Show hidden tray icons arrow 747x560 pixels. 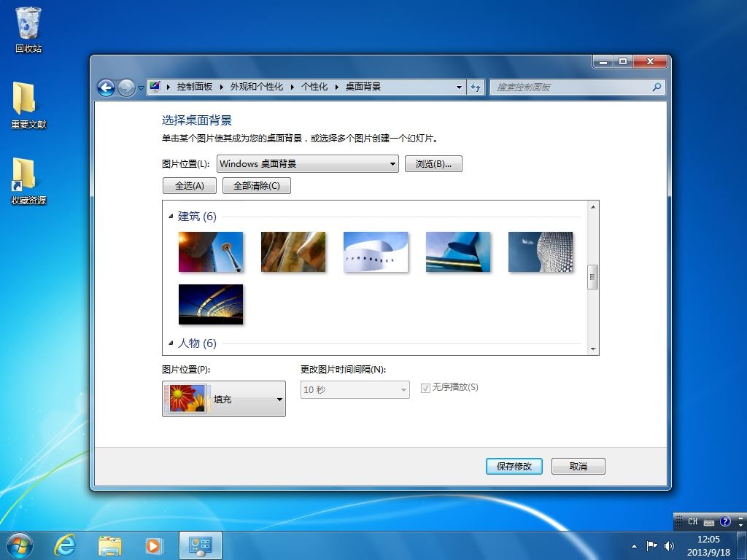634,546
